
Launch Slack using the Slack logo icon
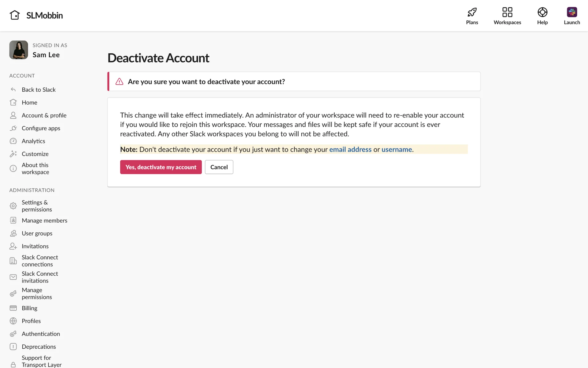572,12
